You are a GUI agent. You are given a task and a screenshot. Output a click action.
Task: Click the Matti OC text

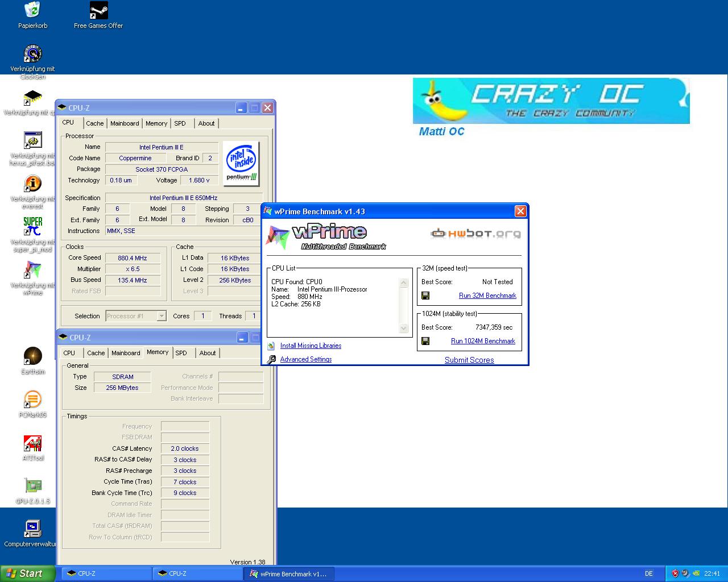click(x=441, y=131)
